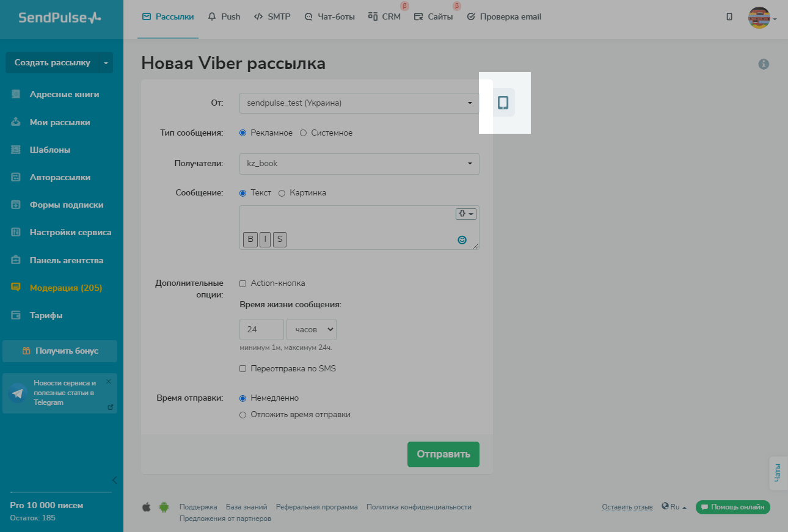The height and width of the screenshot is (532, 788).
Task: Open the emoji picker in message box
Action: tap(462, 240)
